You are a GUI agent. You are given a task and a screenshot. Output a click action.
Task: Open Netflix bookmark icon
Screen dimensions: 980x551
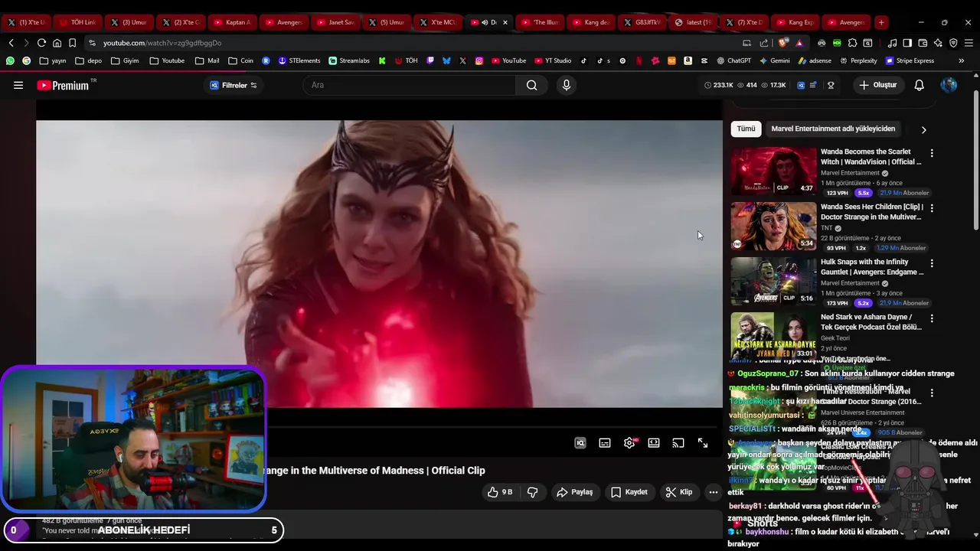coord(639,60)
